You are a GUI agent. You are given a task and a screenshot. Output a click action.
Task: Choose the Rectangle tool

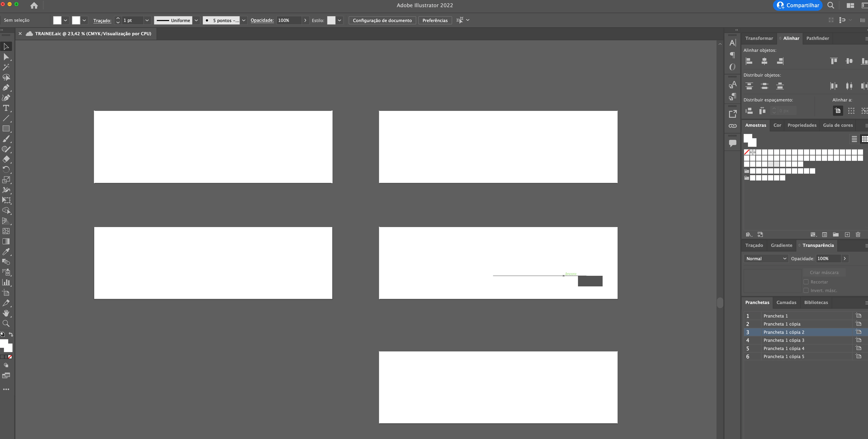point(6,129)
